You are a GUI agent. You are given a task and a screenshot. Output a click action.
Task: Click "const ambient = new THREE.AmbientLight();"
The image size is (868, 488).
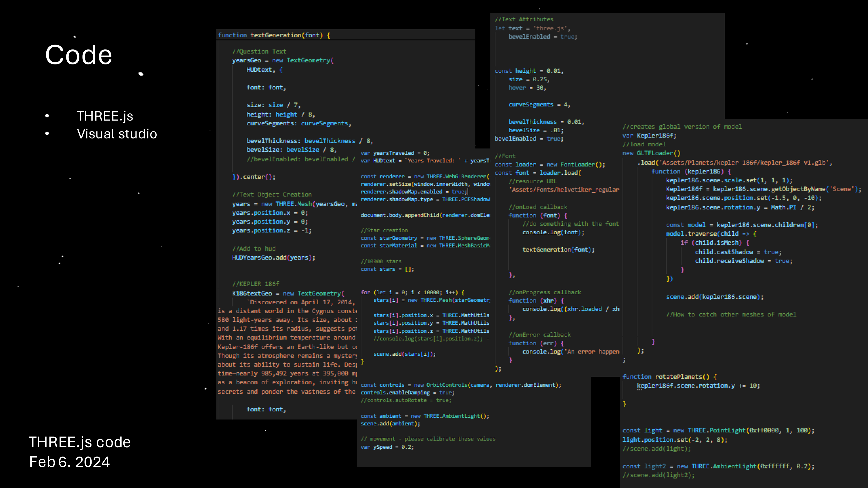425,416
